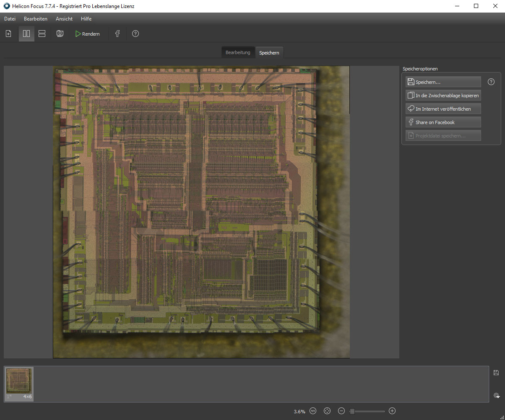Image resolution: width=505 pixels, height=420 pixels.
Task: Click the camera capture icon in toolbar
Action: click(60, 34)
